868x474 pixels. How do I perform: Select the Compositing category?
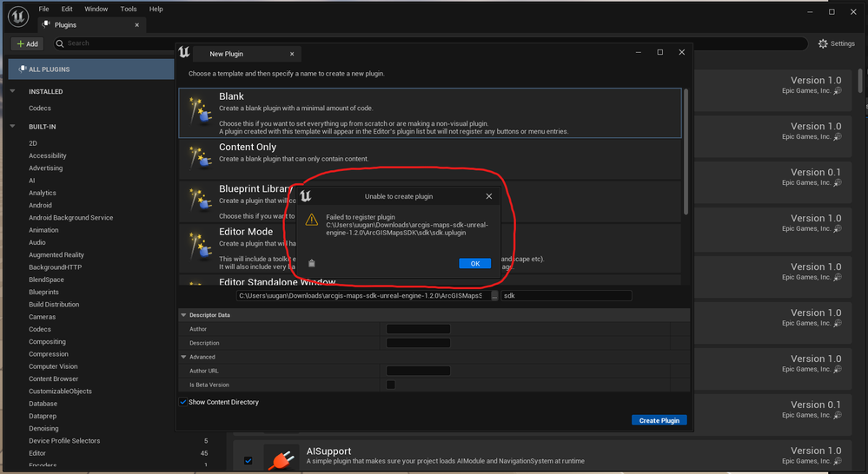(47, 342)
